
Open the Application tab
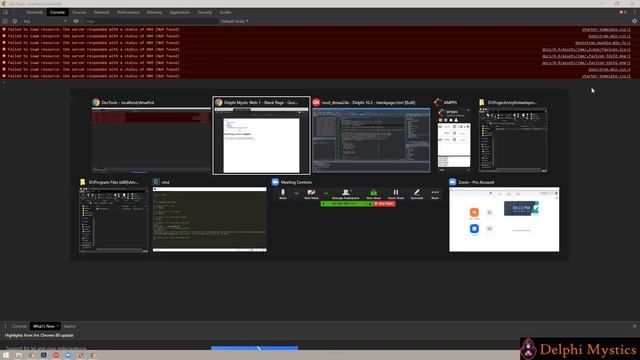click(180, 12)
